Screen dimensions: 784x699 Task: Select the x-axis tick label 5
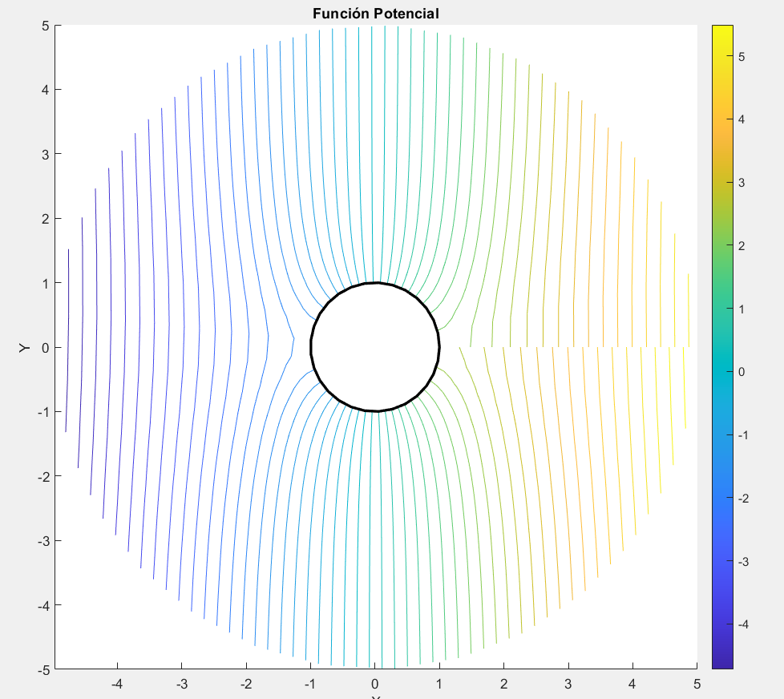pos(696,685)
